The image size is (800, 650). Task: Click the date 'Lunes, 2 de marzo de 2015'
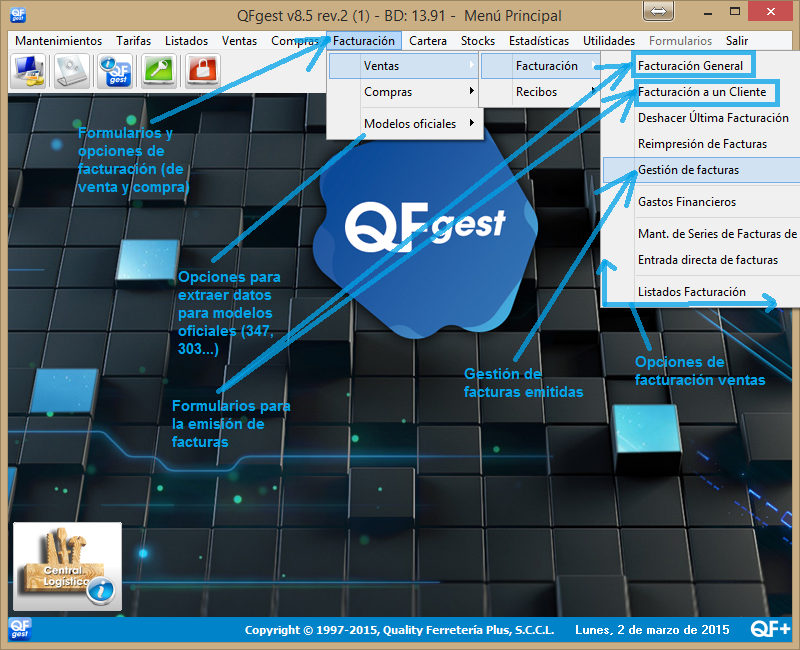pyautogui.click(x=652, y=630)
